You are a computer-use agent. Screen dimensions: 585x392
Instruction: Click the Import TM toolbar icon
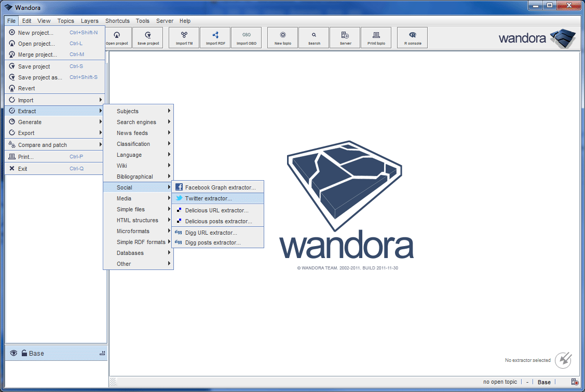tap(184, 37)
